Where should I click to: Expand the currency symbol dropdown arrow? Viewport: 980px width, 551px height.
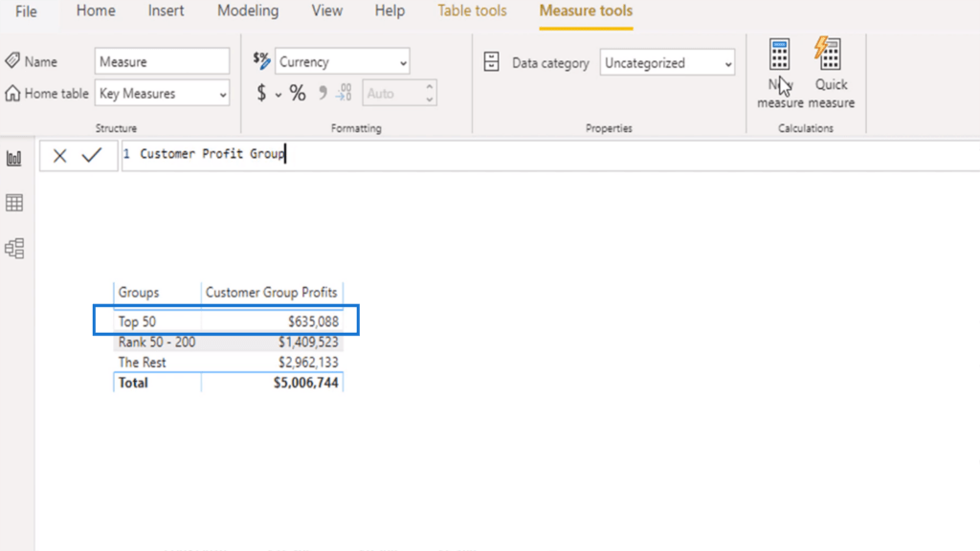[278, 95]
